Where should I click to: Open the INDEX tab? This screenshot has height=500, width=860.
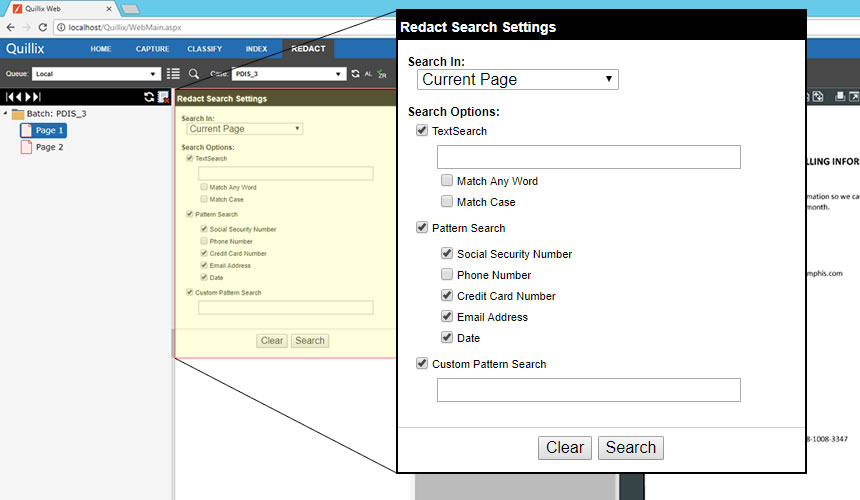click(x=256, y=48)
